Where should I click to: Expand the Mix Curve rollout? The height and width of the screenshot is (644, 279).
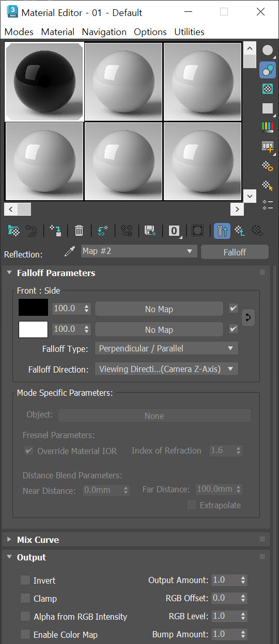point(9,540)
